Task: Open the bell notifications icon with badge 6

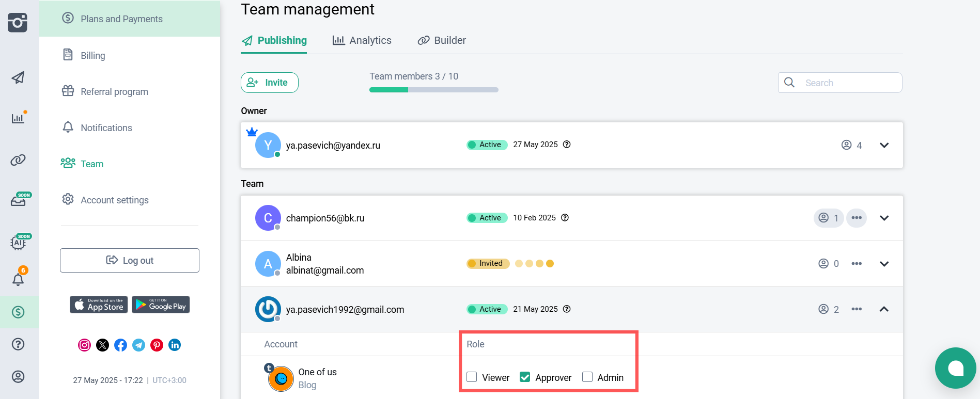Action: coord(18,279)
